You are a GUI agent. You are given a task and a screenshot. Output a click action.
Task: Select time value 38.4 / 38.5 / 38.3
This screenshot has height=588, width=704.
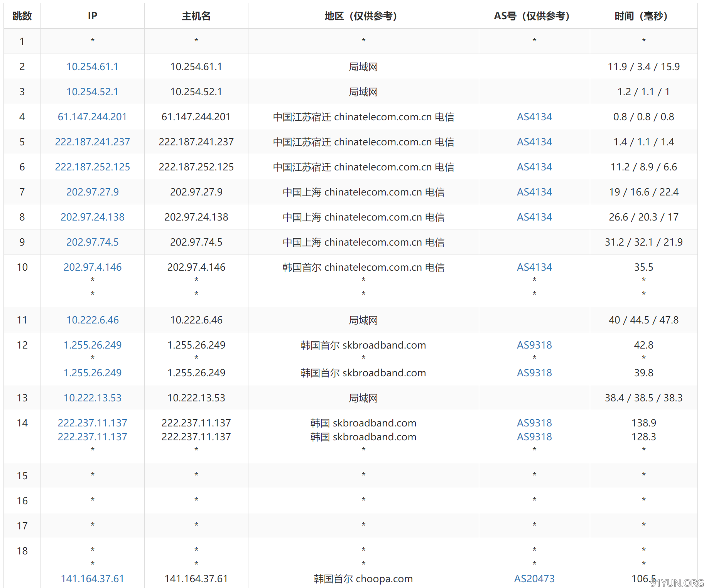643,398
